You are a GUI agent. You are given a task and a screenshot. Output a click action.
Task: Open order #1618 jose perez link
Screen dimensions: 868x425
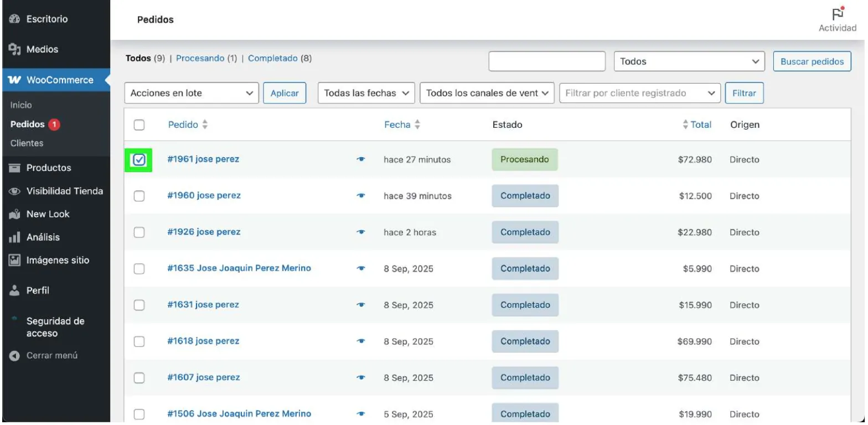[x=203, y=341]
